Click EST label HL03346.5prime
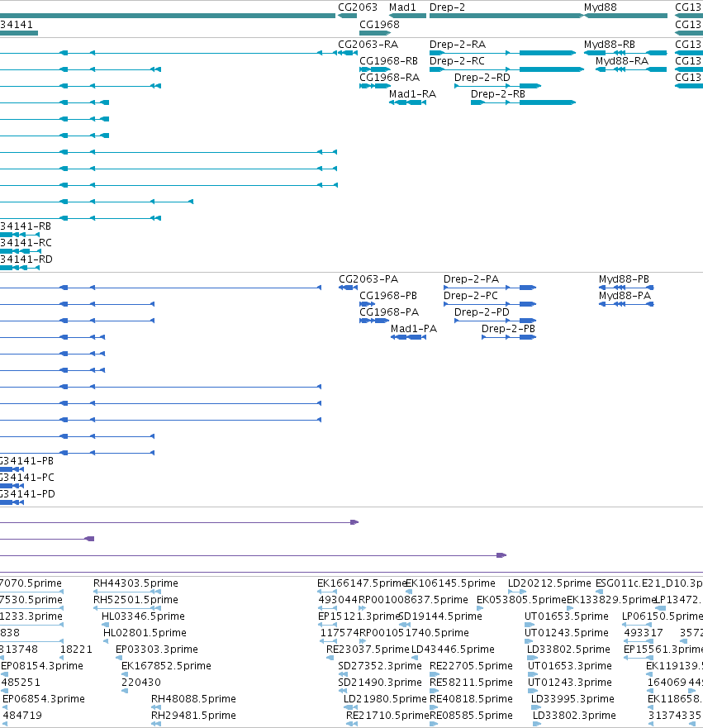Image resolution: width=703 pixels, height=728 pixels. 143,616
